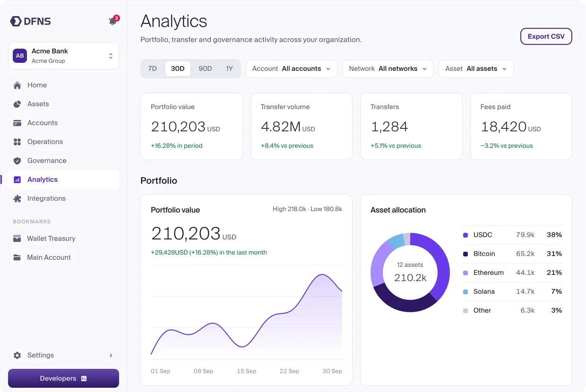Click the −3.2% vs previous text
This screenshot has width=586, height=392.
point(507,146)
